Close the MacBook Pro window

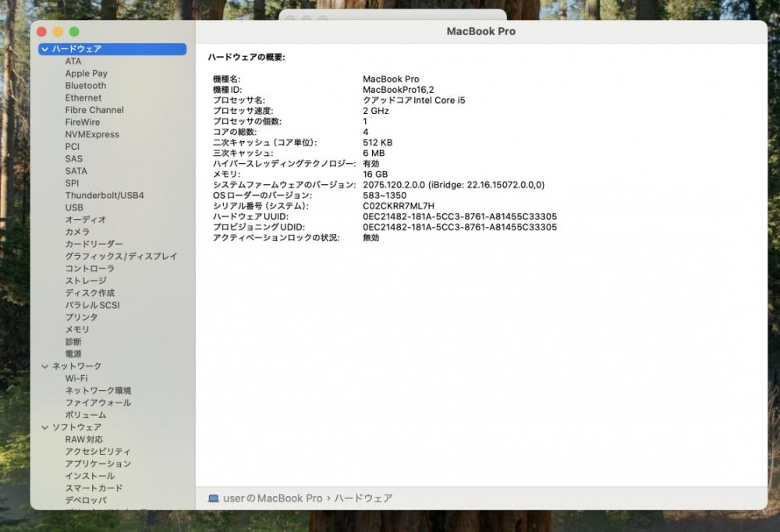[42, 32]
